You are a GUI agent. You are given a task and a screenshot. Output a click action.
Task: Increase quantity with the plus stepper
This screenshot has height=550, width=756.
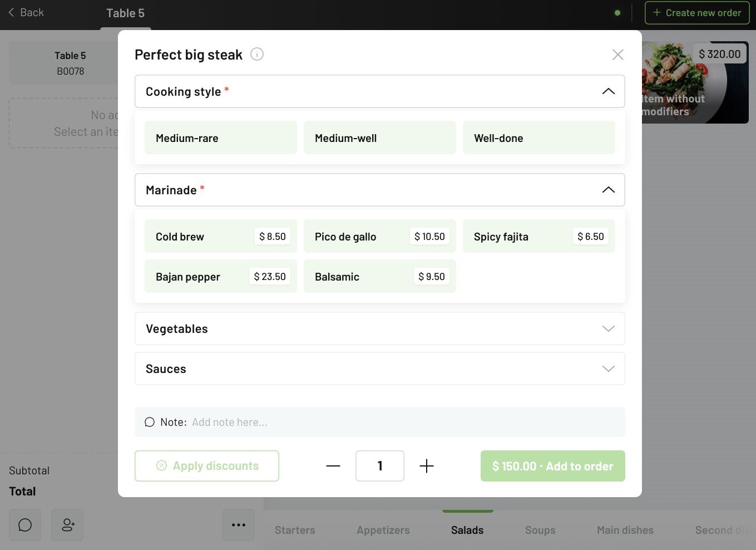click(427, 466)
